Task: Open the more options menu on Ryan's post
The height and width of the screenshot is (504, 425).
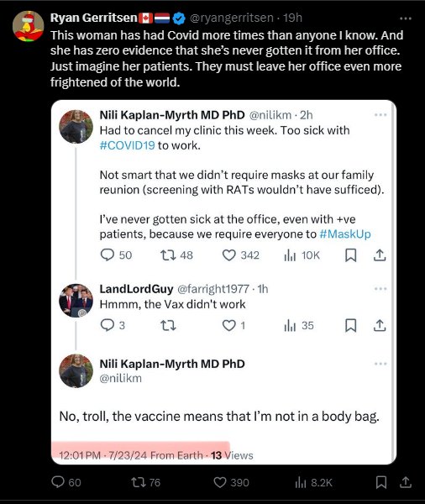Action: [x=406, y=18]
